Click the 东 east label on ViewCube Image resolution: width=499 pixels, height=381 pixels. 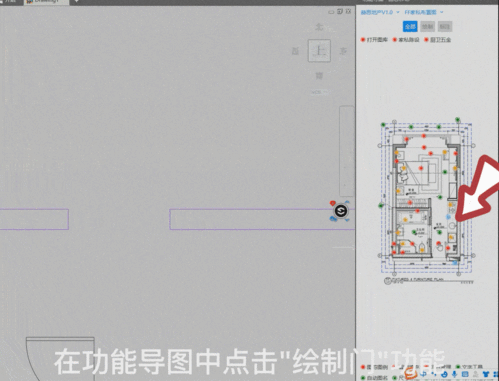pos(343,51)
